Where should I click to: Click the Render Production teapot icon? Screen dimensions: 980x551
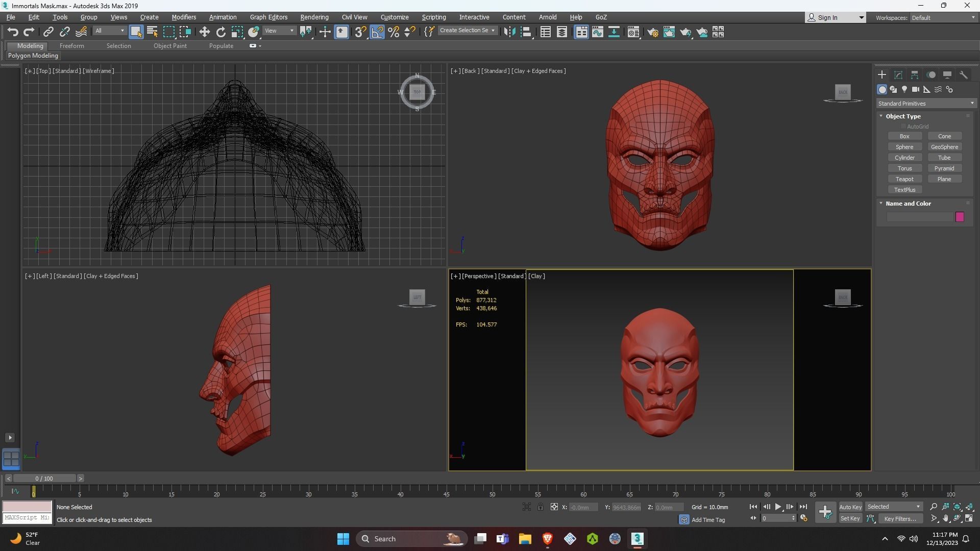point(685,32)
